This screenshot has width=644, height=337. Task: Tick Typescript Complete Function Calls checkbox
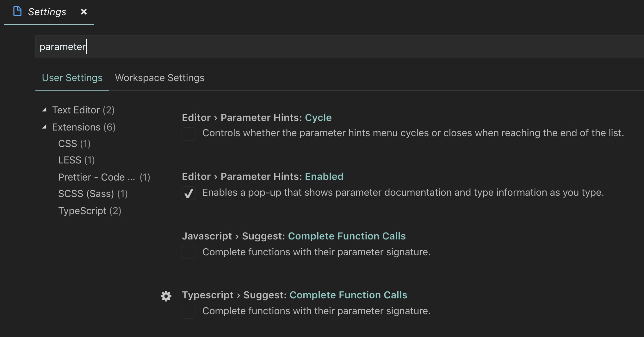pyautogui.click(x=189, y=312)
